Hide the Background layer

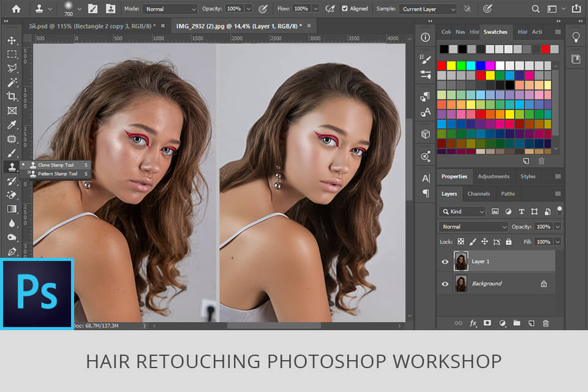(x=445, y=283)
